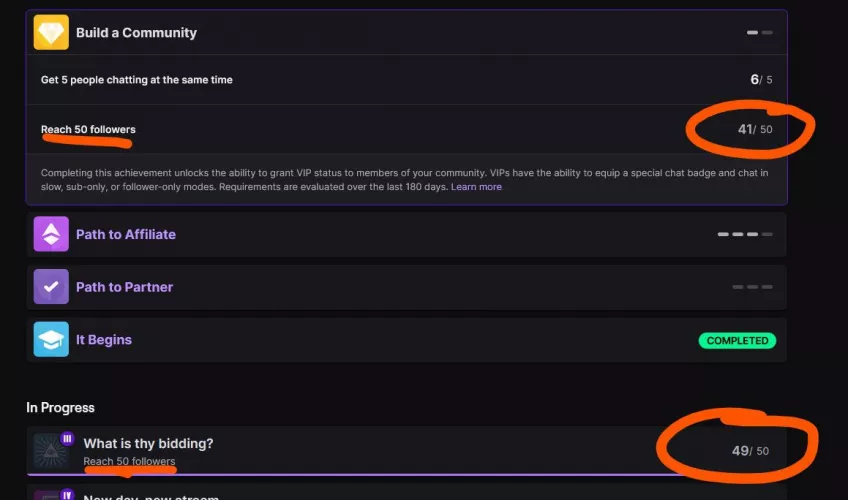Viewport: 848px width, 500px height.
Task: Open the Learn more link
Action: [x=476, y=187]
